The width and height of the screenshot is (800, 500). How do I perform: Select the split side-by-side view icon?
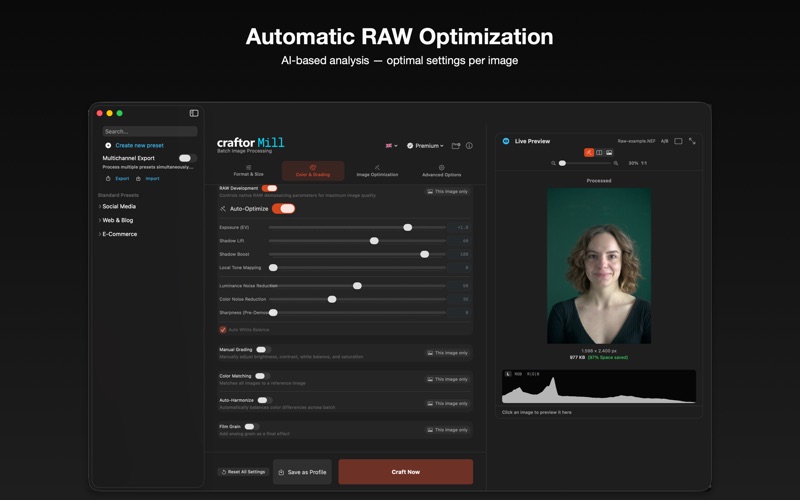[x=599, y=153]
